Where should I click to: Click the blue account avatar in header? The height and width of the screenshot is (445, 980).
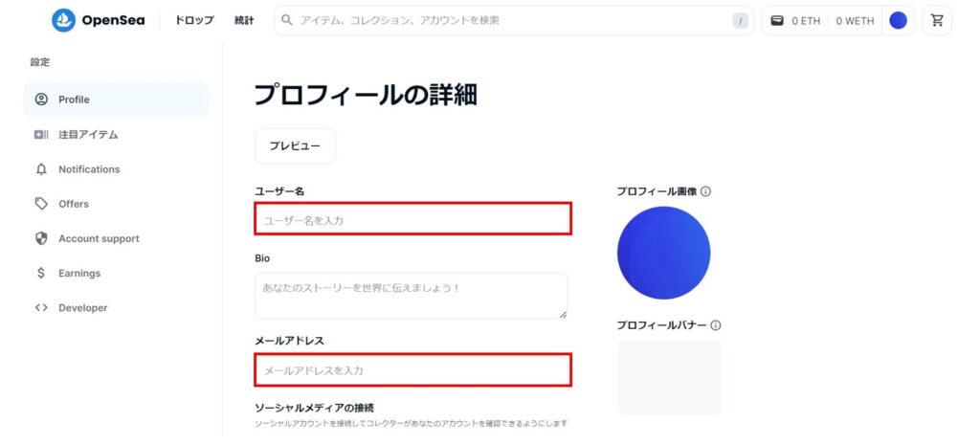[898, 20]
